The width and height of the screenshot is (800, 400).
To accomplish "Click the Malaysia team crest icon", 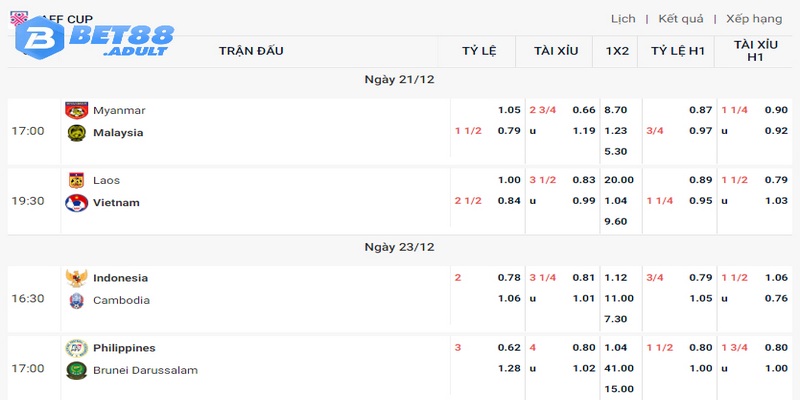I will pyautogui.click(x=76, y=132).
